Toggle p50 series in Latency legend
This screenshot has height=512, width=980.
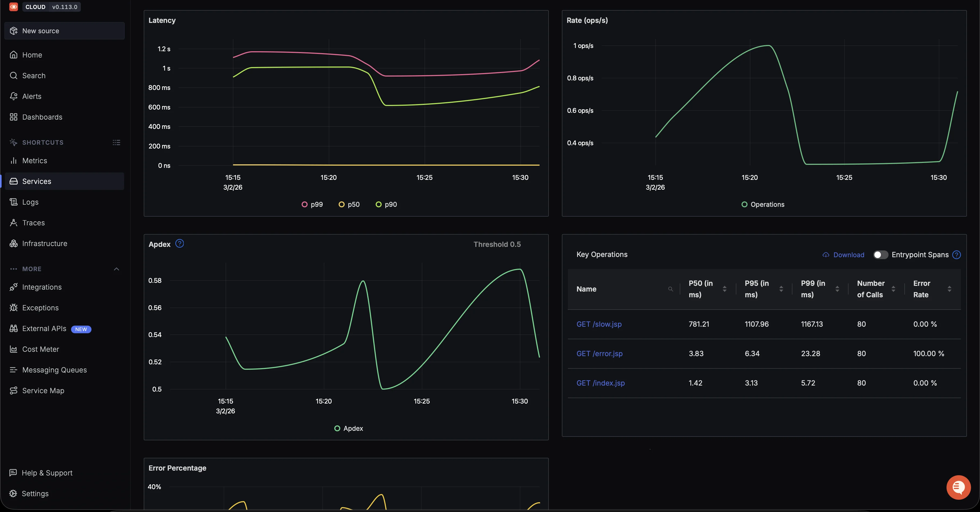coord(349,204)
